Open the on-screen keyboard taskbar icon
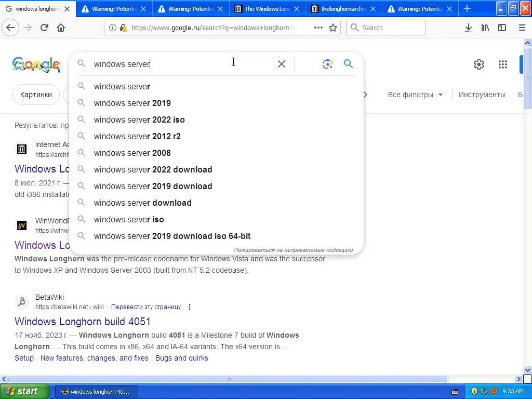This screenshot has height=399, width=532. pyautogui.click(x=455, y=392)
